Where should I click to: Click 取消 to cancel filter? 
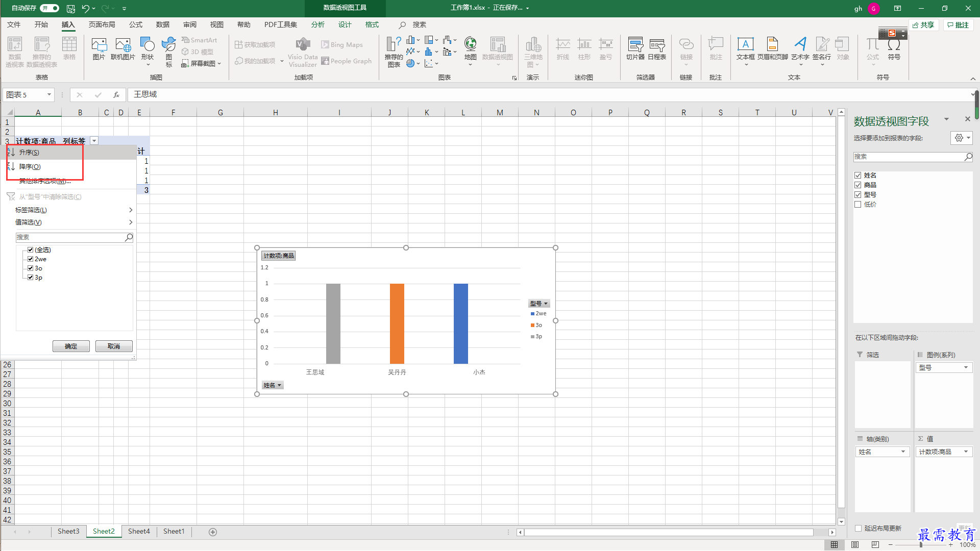pyautogui.click(x=114, y=346)
